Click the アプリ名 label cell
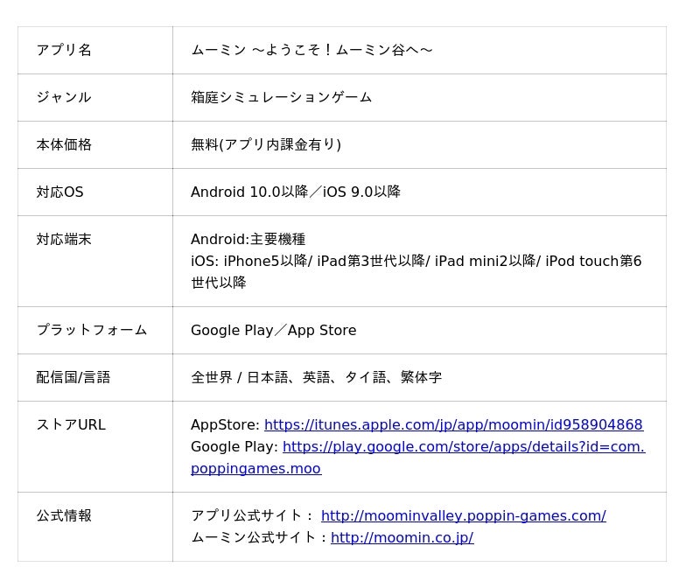700x588 pixels. pyautogui.click(x=64, y=50)
